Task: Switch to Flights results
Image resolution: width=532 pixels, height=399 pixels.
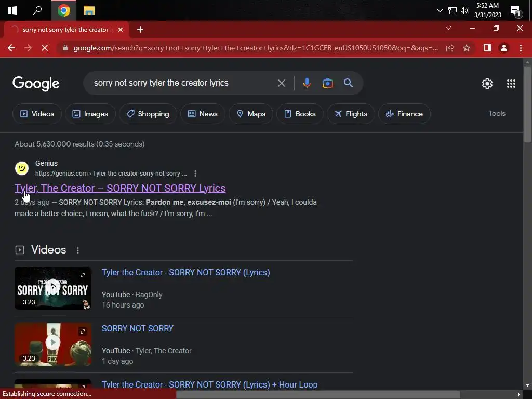Action: click(351, 114)
